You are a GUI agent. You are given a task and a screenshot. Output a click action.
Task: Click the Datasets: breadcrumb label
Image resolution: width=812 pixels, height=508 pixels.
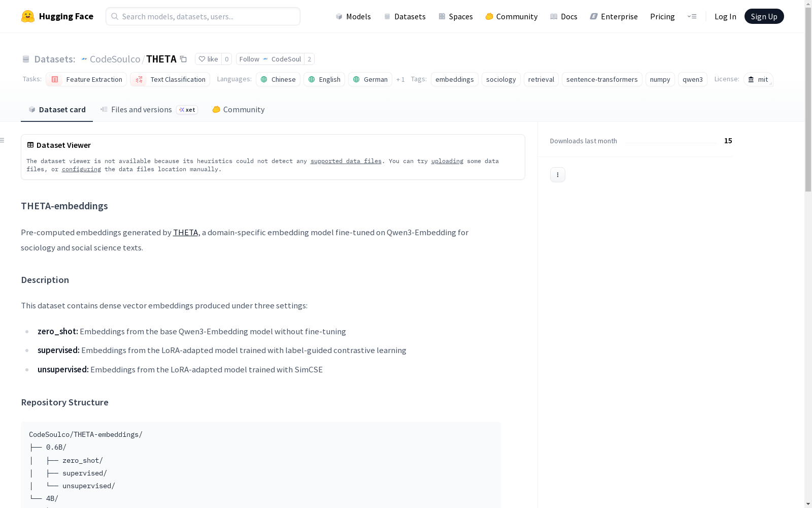coord(54,59)
